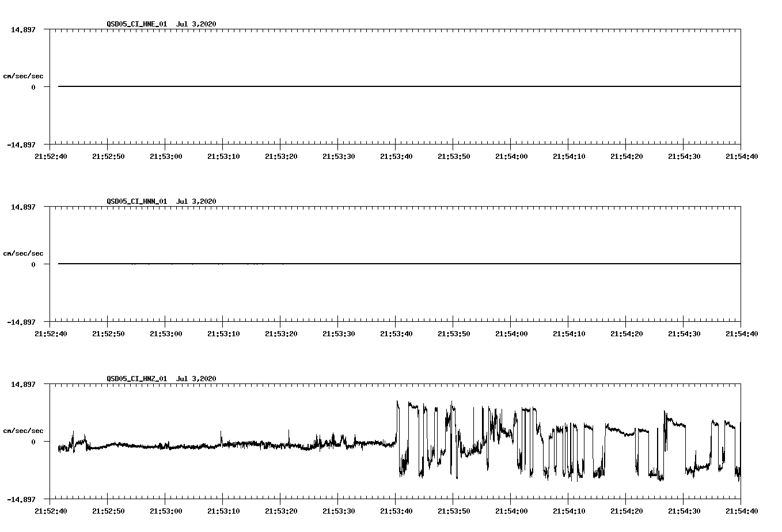The height and width of the screenshot is (532, 782).
Task: Click the 21:53:30 time label under HNZ plot
Action: pyautogui.click(x=339, y=511)
